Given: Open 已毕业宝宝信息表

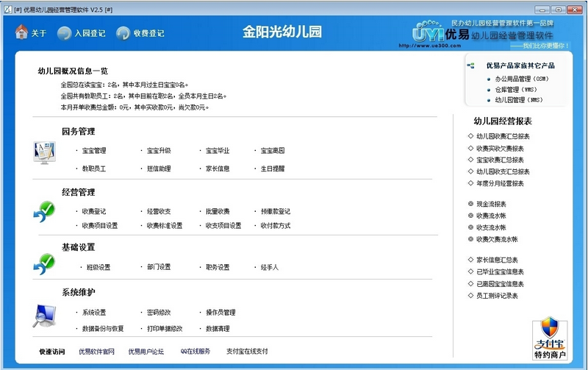Looking at the screenshot, I should click(500, 271).
